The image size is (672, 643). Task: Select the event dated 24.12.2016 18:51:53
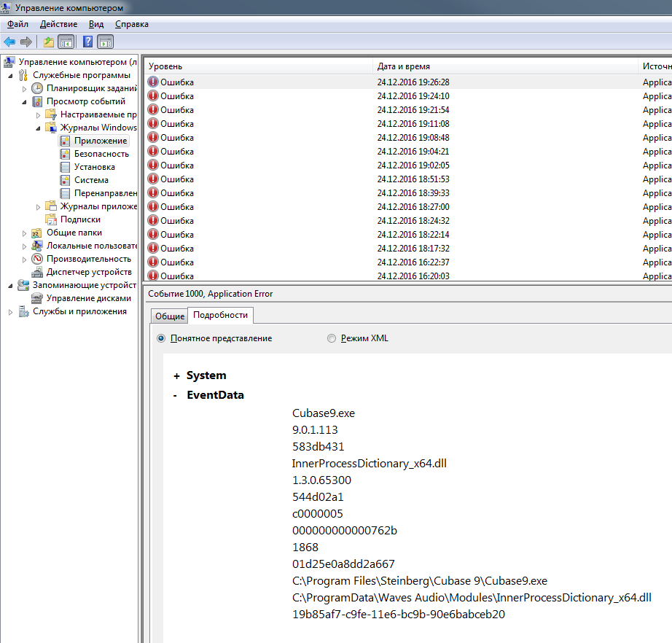408,179
